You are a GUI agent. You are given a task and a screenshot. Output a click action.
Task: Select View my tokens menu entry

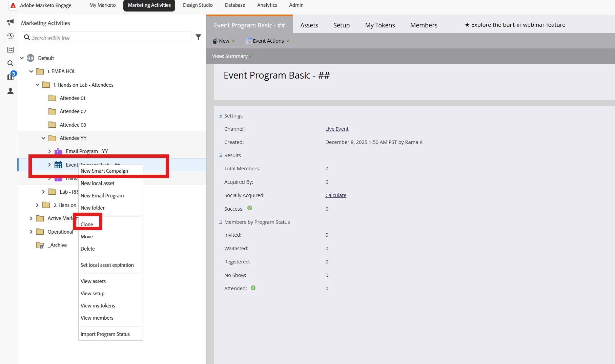tap(98, 306)
